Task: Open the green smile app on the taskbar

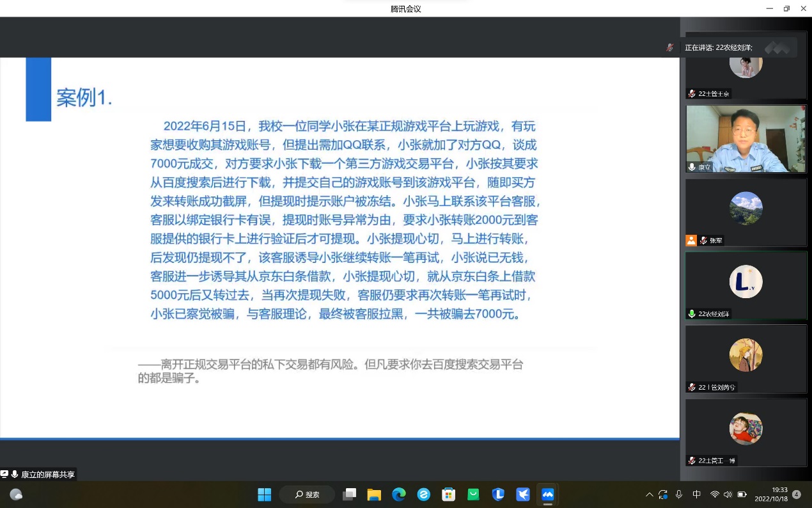Action: (x=473, y=495)
